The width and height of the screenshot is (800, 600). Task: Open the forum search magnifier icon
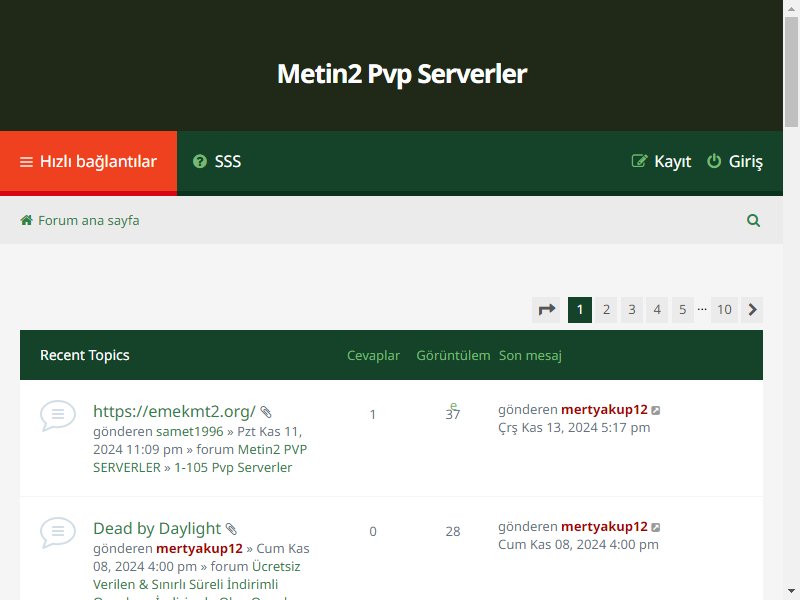pyautogui.click(x=753, y=220)
